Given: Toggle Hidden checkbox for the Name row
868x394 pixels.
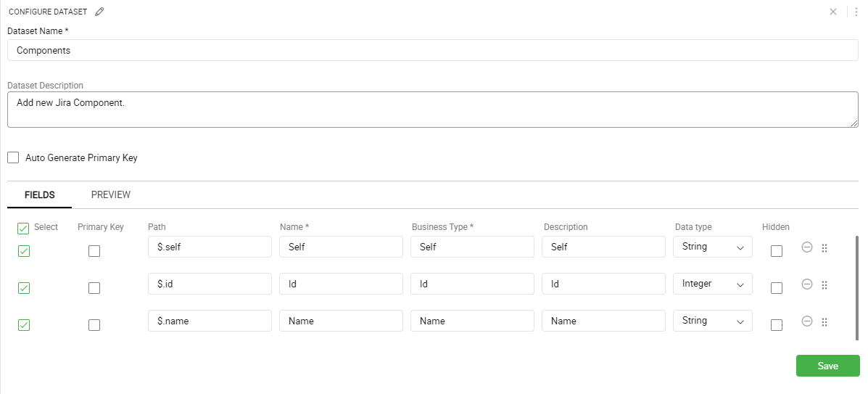Looking at the screenshot, I should (x=777, y=325).
